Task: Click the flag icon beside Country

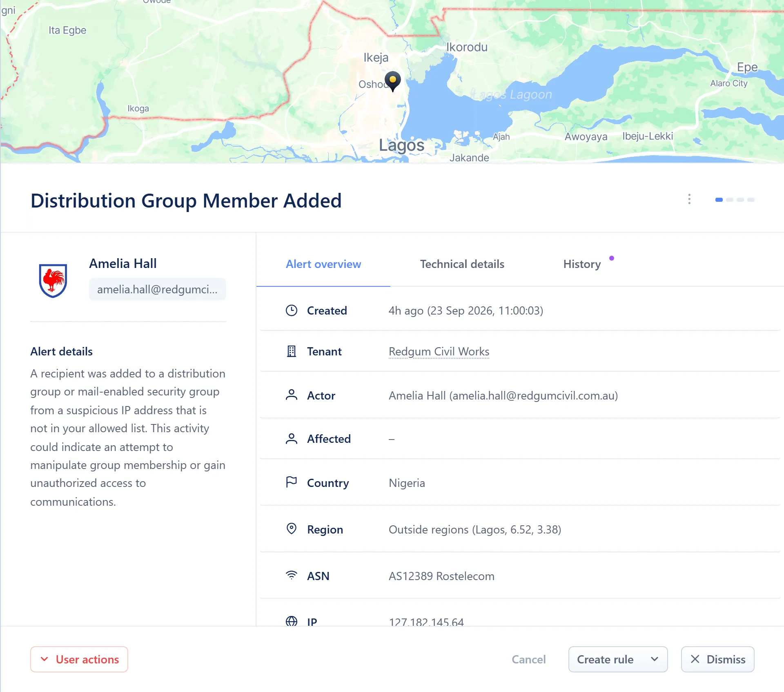Action: tap(292, 482)
